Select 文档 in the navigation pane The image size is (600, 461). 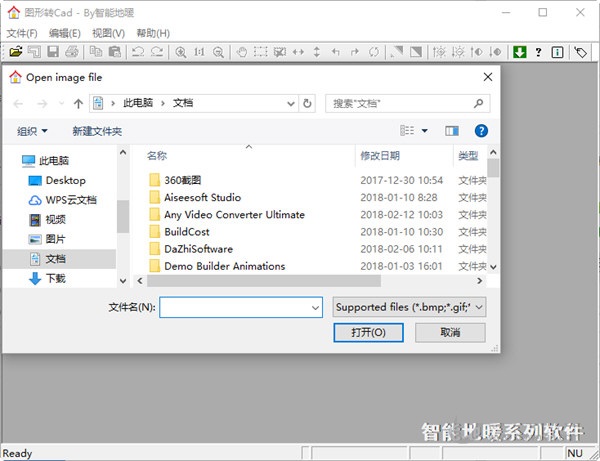59,259
